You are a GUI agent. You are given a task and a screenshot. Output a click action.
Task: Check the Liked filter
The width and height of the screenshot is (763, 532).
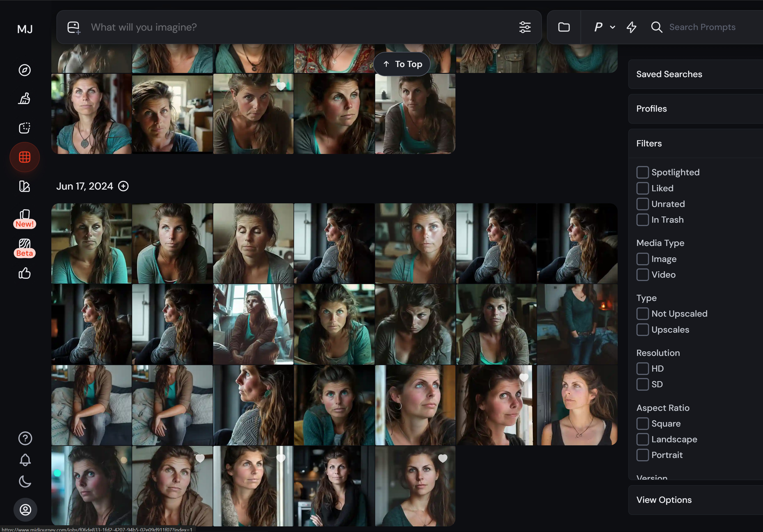point(642,188)
